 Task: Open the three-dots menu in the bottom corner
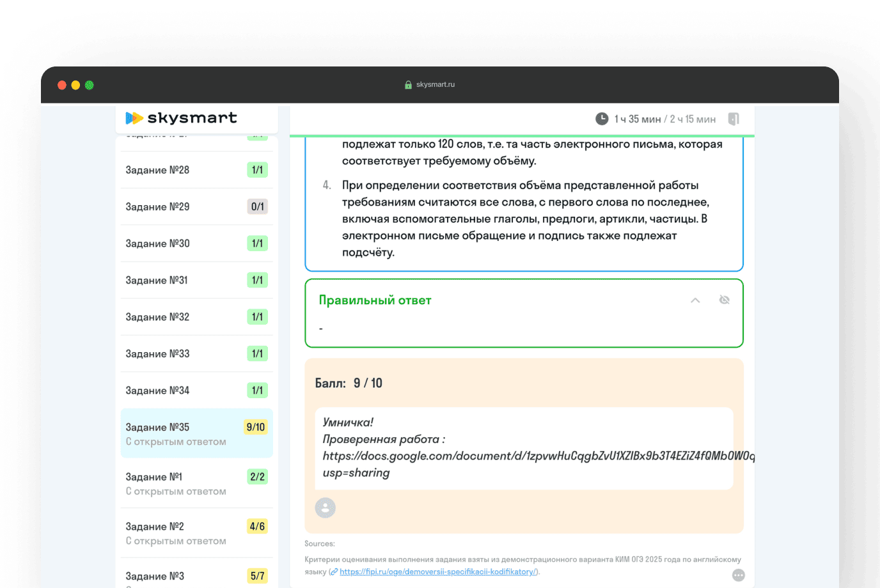tap(739, 575)
